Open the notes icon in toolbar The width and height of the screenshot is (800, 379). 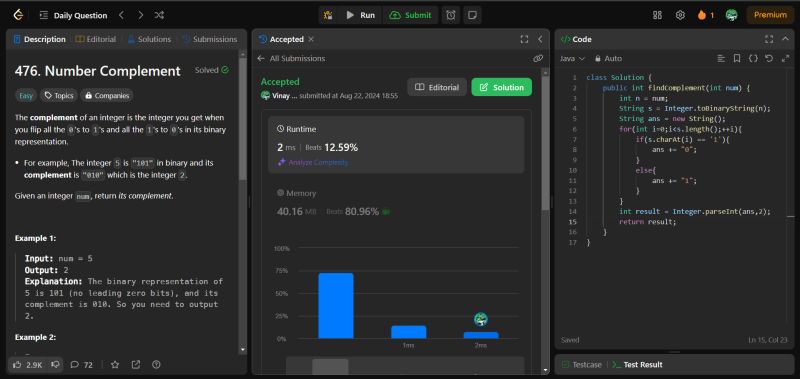tap(472, 15)
